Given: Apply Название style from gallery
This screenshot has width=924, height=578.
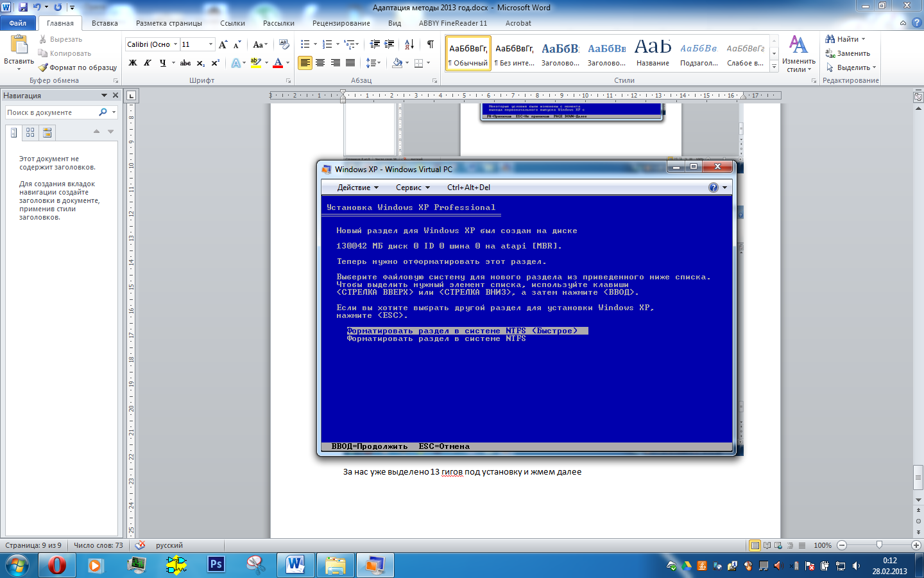Looking at the screenshot, I should [653, 53].
